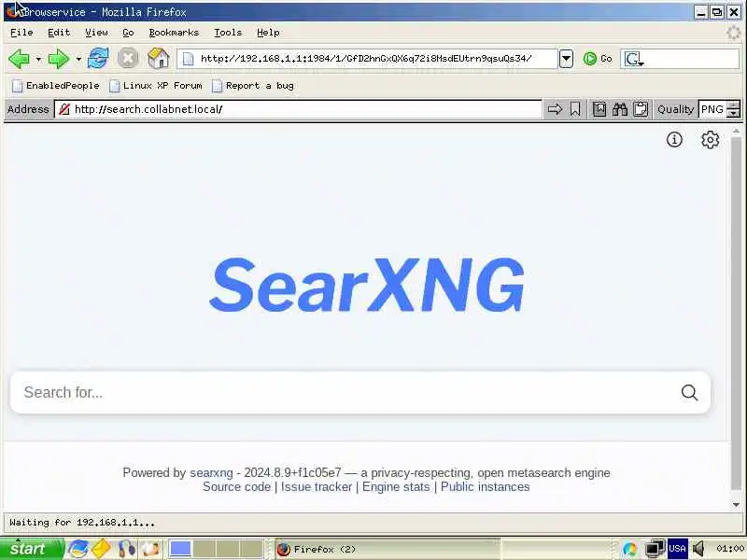
Task: Click the insecure connection icon in Address bar
Action: pyautogui.click(x=64, y=109)
